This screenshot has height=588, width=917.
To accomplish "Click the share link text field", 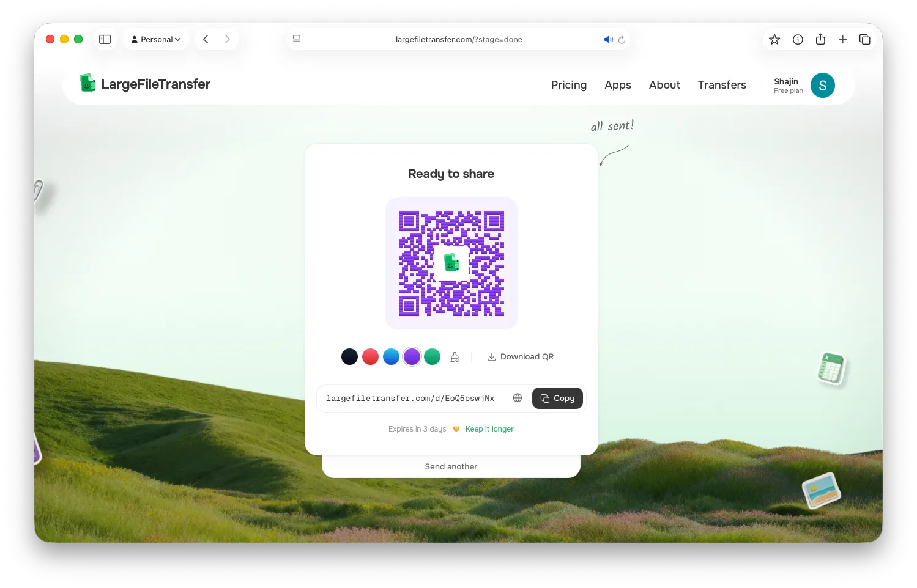I will coord(410,399).
